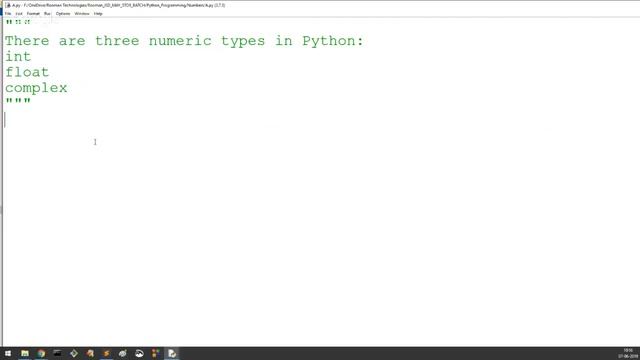Open the orange Sublime Text taskbar icon

pos(107,353)
